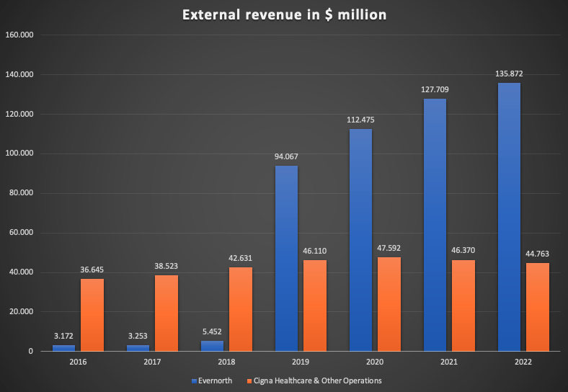Select the 2021 orange Cigna bar
The image size is (568, 392).
click(463, 306)
